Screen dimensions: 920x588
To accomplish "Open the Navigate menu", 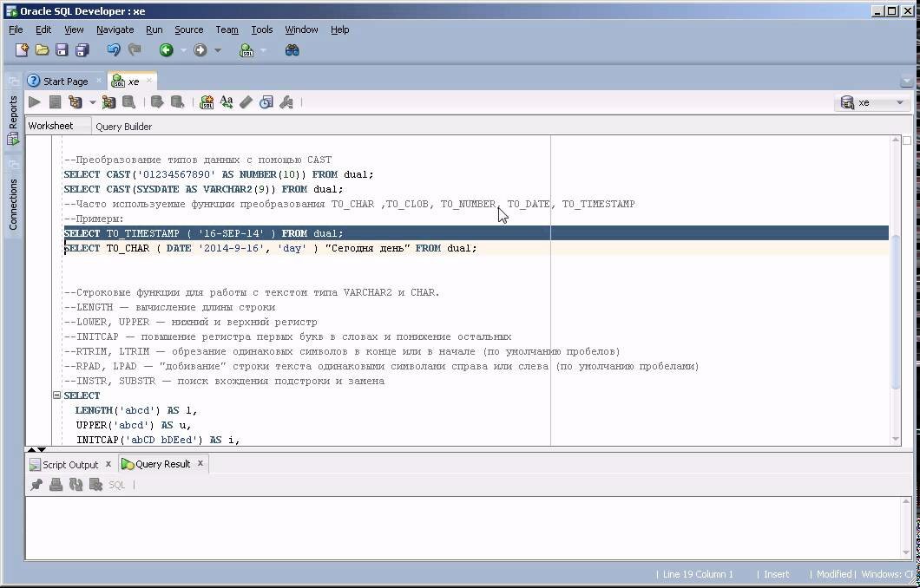I will click(115, 29).
